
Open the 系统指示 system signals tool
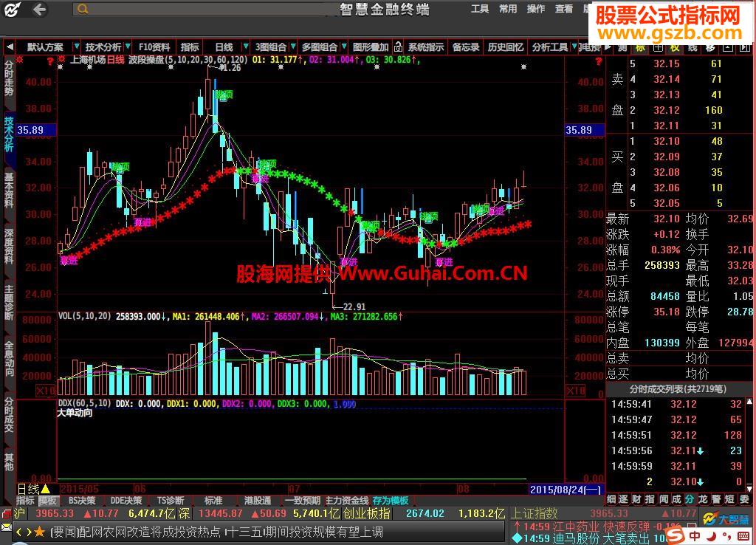coord(425,47)
